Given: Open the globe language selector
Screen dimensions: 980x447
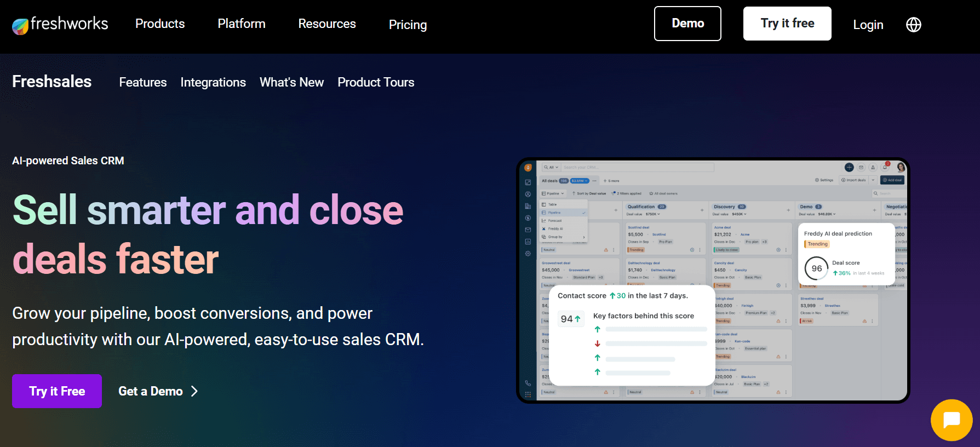Looking at the screenshot, I should coord(914,25).
